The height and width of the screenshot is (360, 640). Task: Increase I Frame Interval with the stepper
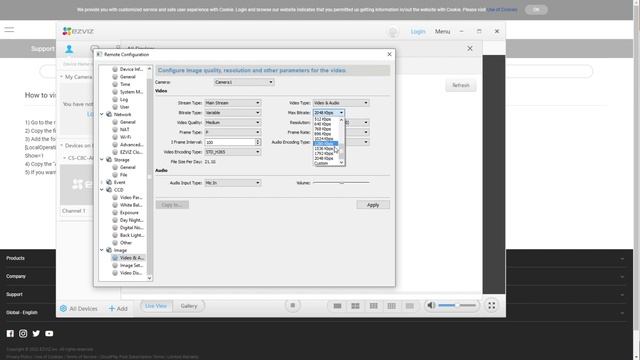point(258,140)
